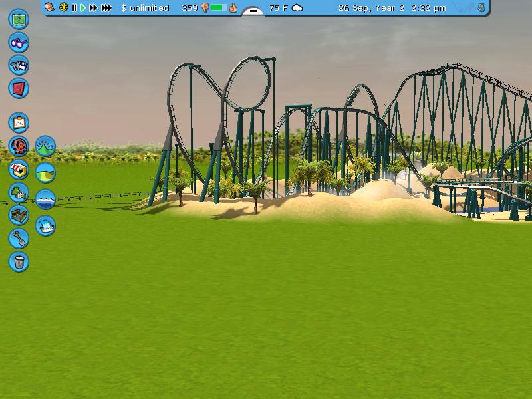Select the water placement tool
This screenshot has width=532, height=399.
(45, 199)
